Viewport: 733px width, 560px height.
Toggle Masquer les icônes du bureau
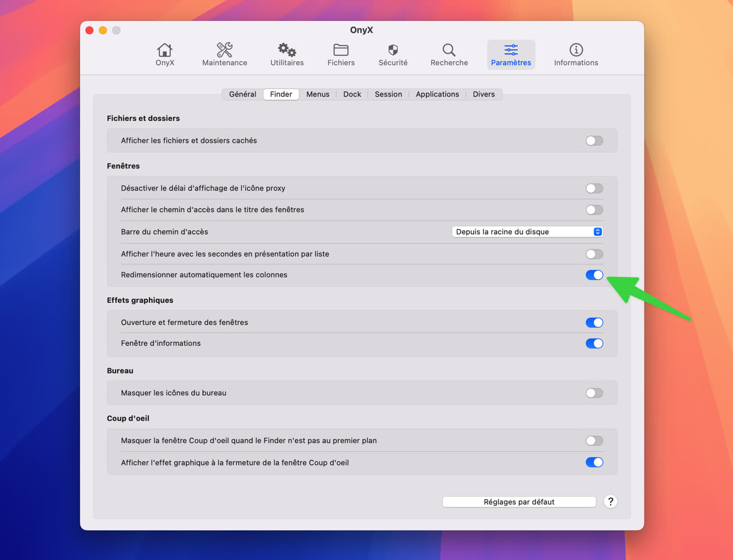[x=594, y=393]
